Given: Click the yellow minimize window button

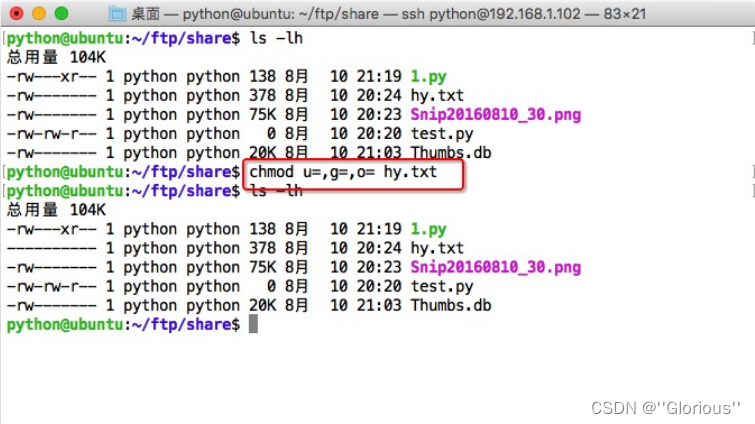Looking at the screenshot, I should pos(39,13).
